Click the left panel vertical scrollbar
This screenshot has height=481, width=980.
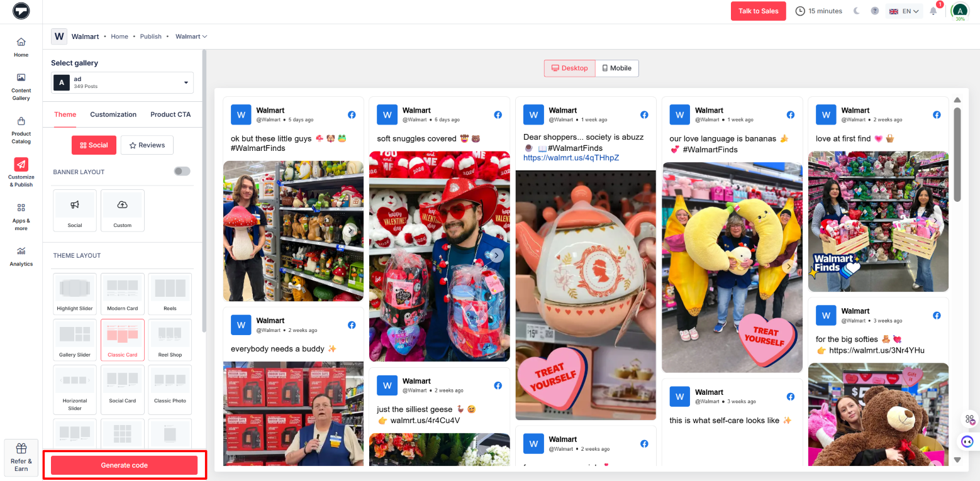(204, 192)
